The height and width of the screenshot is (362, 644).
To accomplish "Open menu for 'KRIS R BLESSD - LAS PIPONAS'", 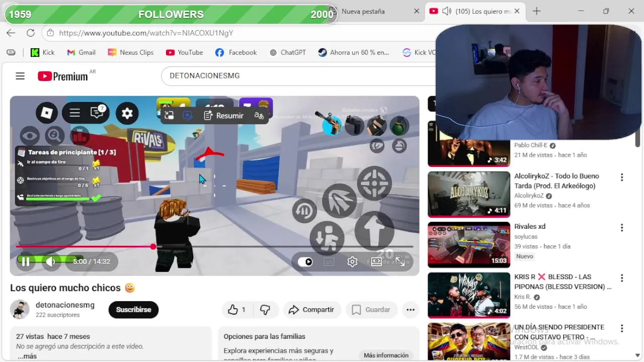I will click(622, 278).
